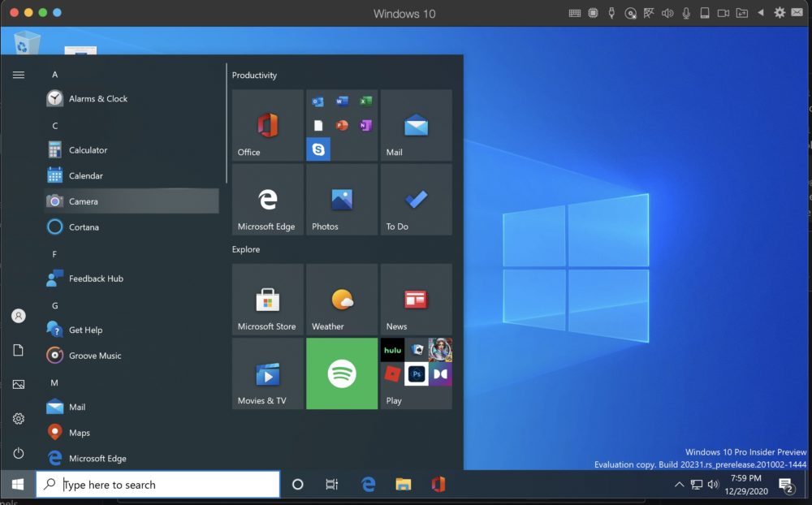Image resolution: width=812 pixels, height=505 pixels.
Task: Open Mail from the app list
Action: pyautogui.click(x=132, y=407)
